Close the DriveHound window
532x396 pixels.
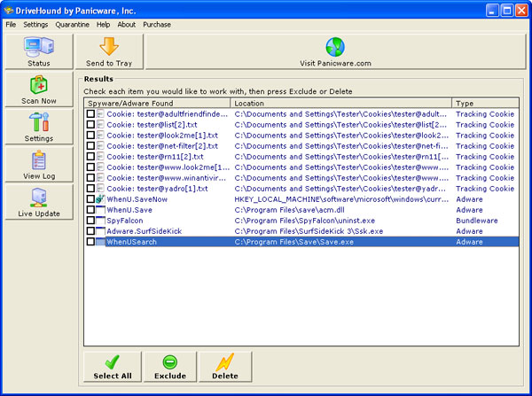coord(521,11)
